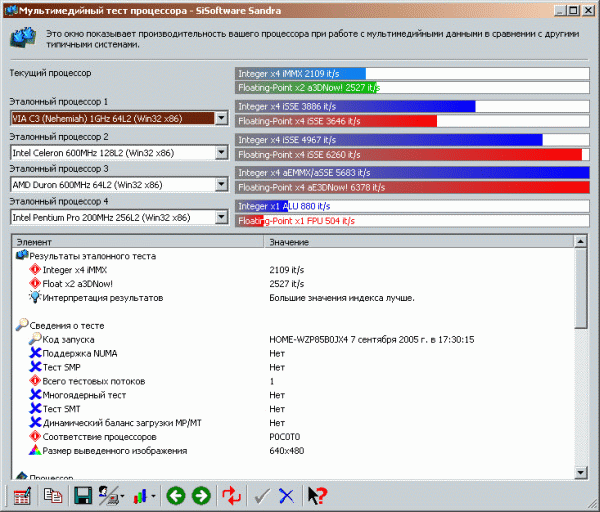
Task: Click the green Floating-Point x2 a3DNow! 2527 bar
Action: 412,88
